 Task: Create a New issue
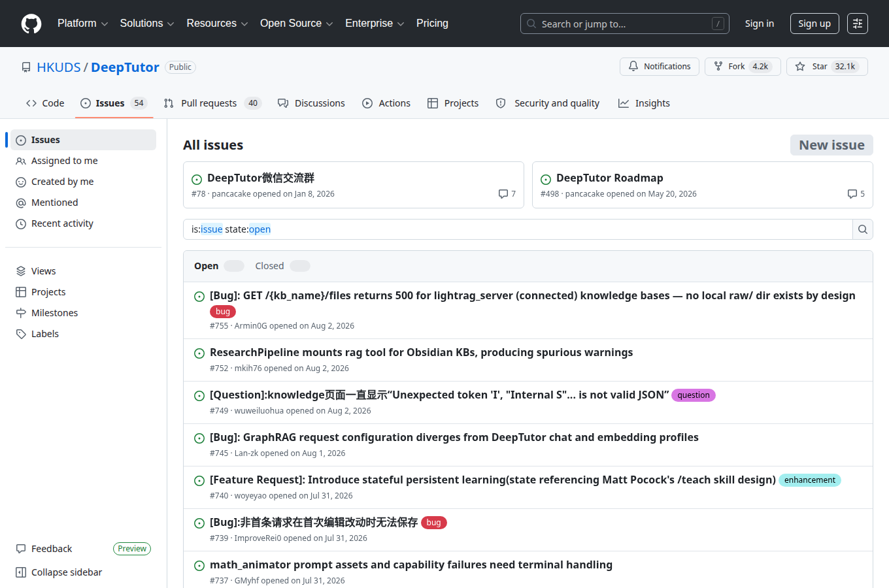831,145
